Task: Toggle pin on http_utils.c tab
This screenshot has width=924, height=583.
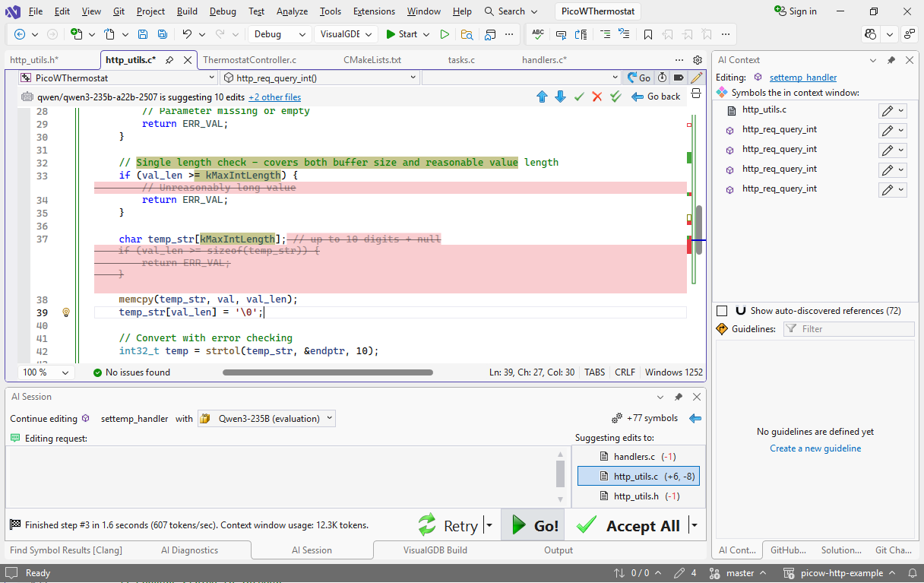Action: [x=169, y=60]
